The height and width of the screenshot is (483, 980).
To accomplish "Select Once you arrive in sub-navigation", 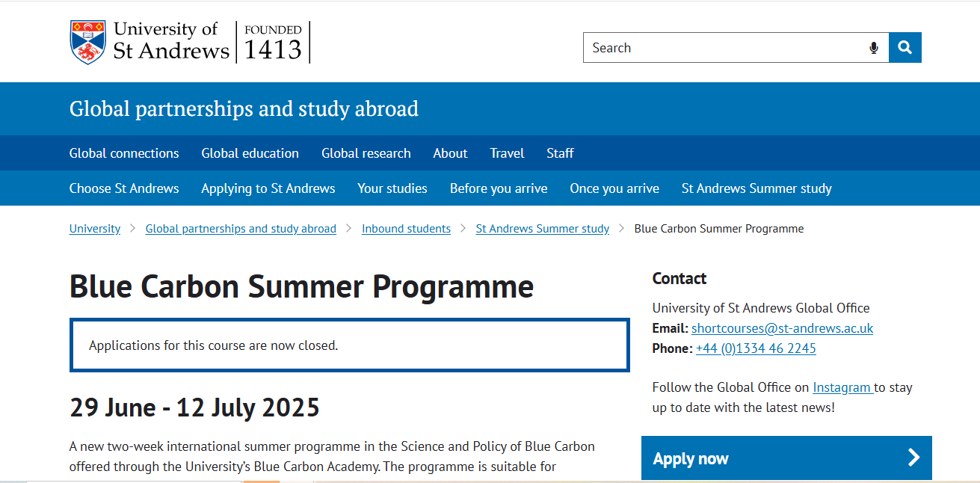I will coord(614,188).
